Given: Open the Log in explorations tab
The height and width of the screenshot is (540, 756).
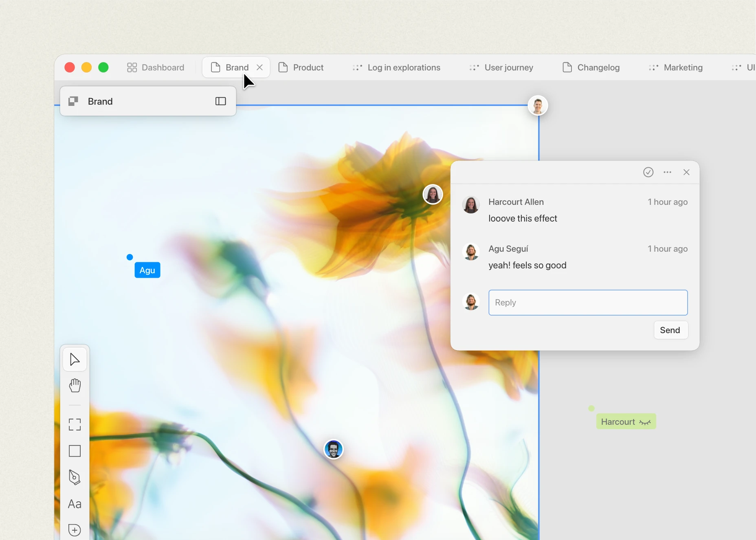Looking at the screenshot, I should point(396,67).
